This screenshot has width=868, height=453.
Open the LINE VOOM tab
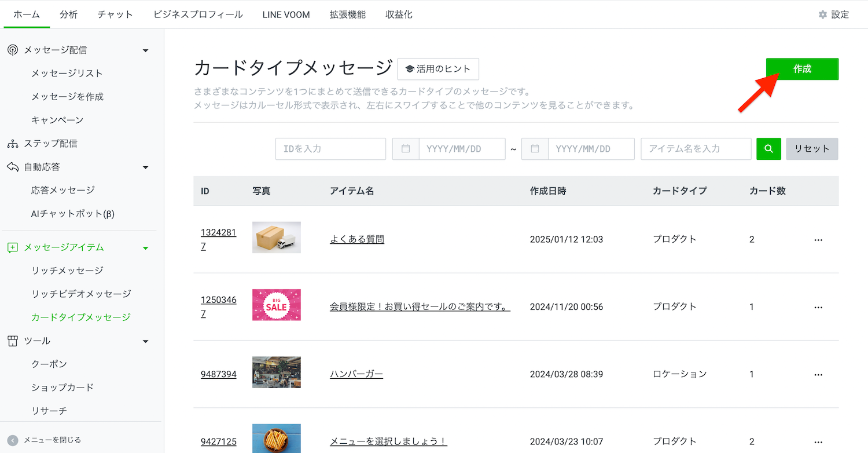point(286,14)
